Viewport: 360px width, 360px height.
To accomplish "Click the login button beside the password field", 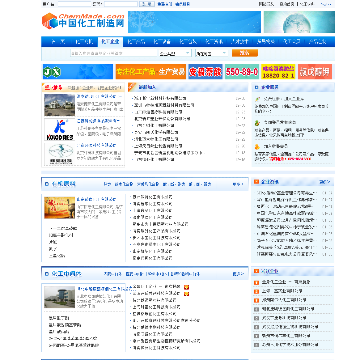I will 147,4.
